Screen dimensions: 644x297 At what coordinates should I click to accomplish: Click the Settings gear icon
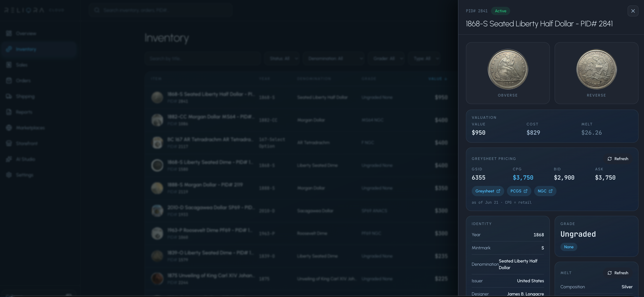[9, 175]
